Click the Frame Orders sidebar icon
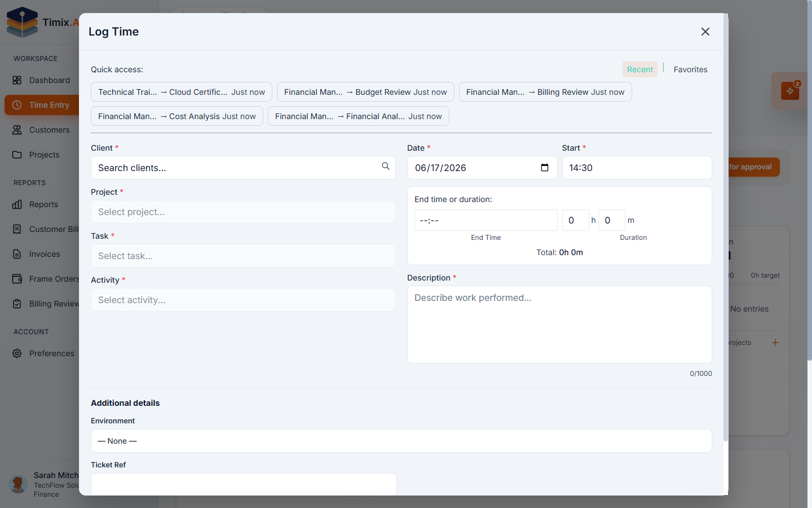Screen dimensions: 812x508 (x=17, y=279)
